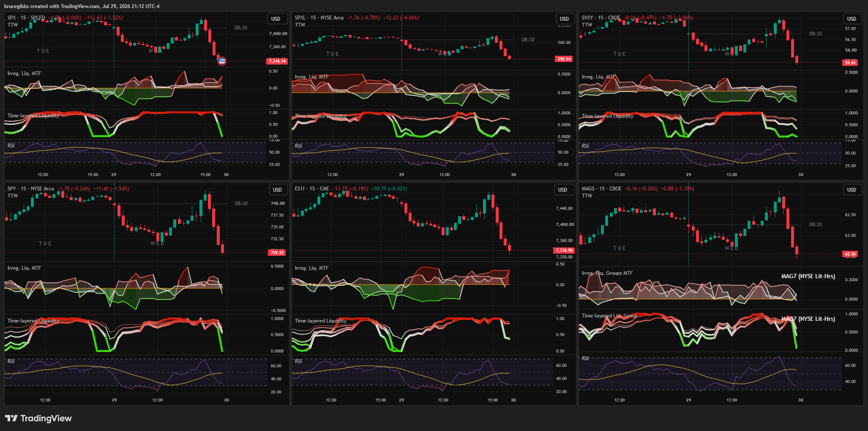
Task: Click Time-layered Liq. Group label on MAGS chart
Action: click(x=609, y=316)
